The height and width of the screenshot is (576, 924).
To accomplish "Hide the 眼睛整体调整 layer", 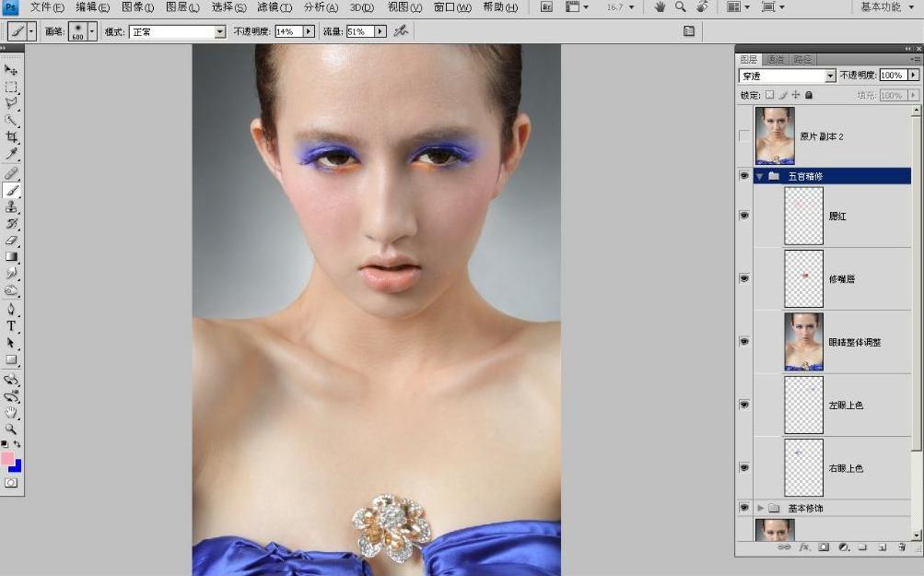I will [x=744, y=341].
